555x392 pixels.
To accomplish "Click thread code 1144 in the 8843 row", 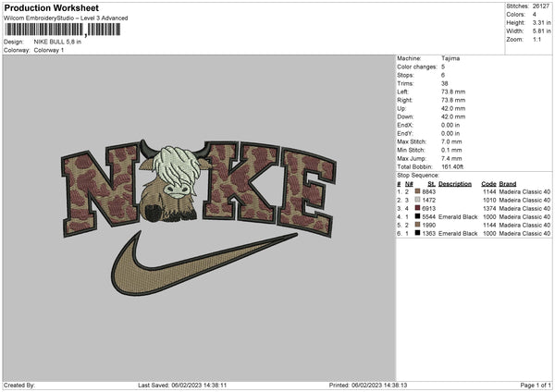I will [x=489, y=191].
